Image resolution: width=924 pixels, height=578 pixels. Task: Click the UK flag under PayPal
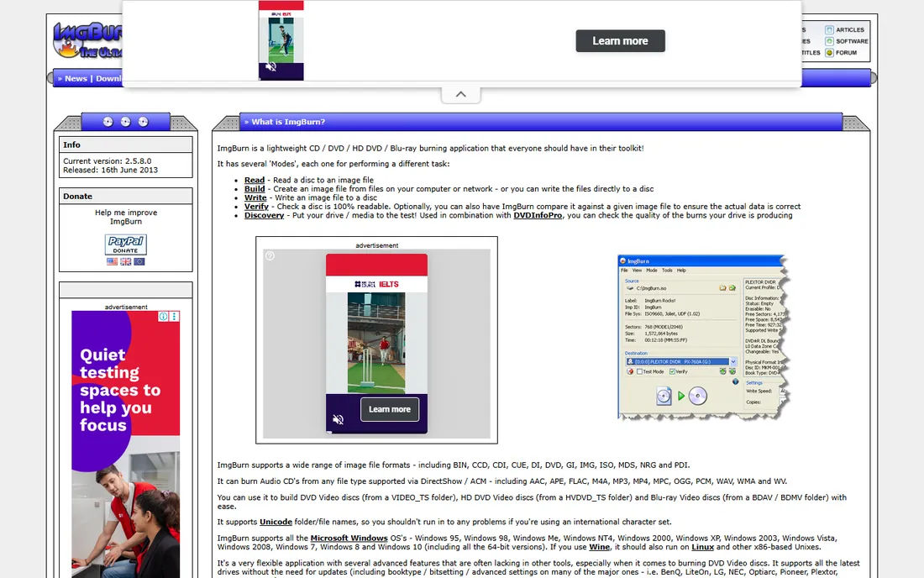125,261
